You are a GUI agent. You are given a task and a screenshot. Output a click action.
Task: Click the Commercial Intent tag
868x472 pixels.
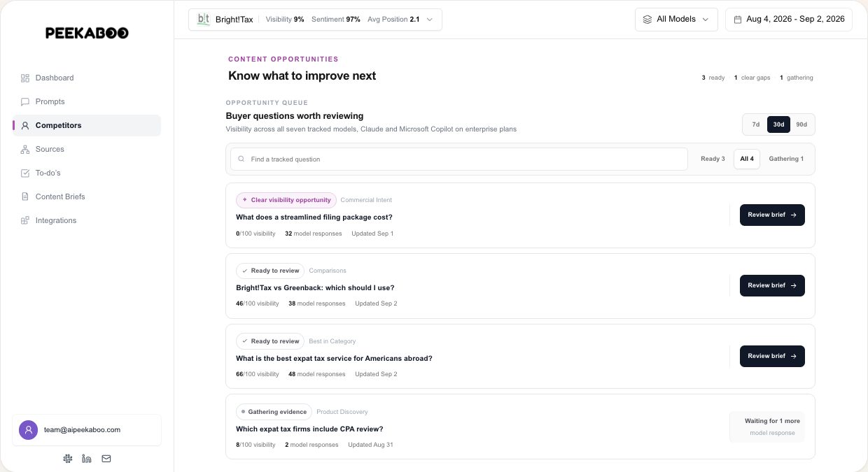pos(366,200)
